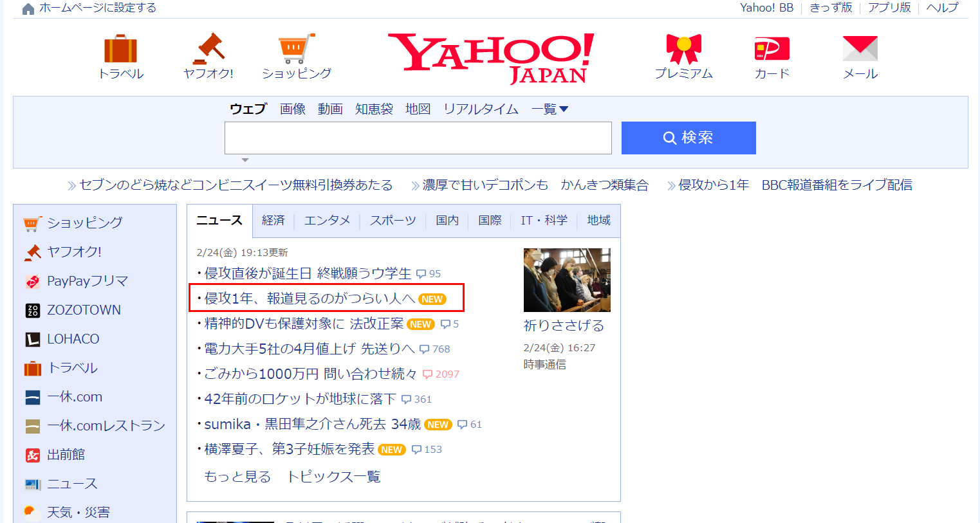Screen dimensions: 980x523
Task: Click sidebar ヤフオク! gavel icon
Action: (33, 252)
